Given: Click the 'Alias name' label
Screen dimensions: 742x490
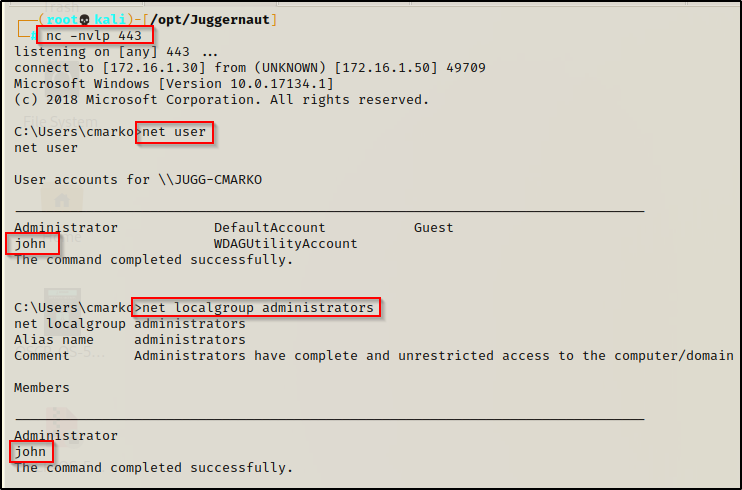Looking at the screenshot, I should (x=54, y=340).
